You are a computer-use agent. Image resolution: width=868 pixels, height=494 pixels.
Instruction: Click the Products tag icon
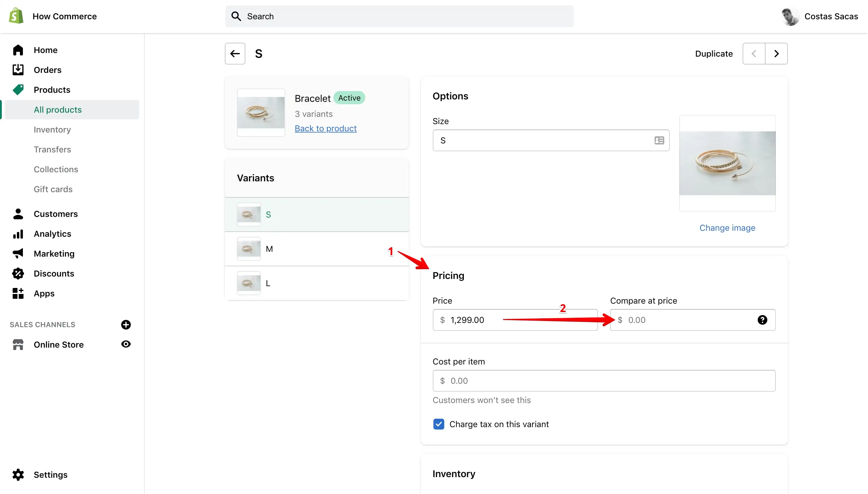(18, 89)
